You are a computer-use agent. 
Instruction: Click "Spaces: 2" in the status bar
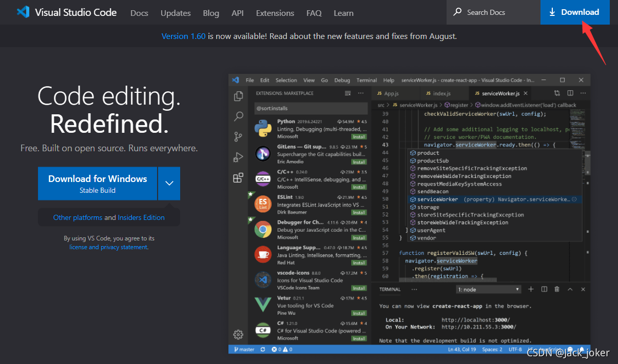point(492,349)
